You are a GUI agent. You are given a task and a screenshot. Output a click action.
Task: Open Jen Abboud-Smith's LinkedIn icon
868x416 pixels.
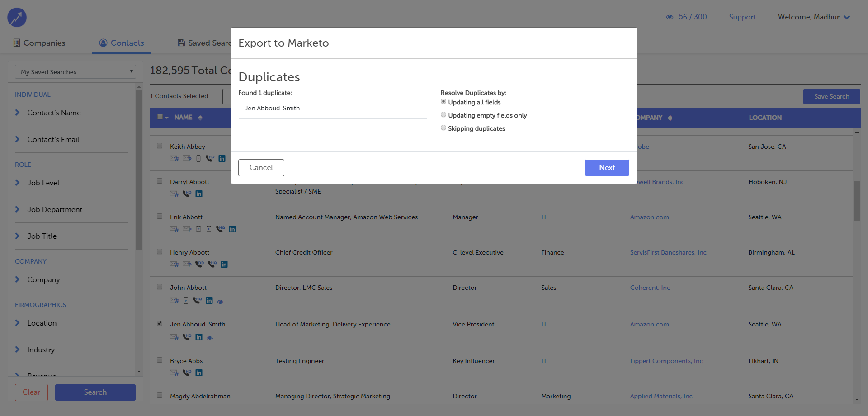pyautogui.click(x=199, y=337)
